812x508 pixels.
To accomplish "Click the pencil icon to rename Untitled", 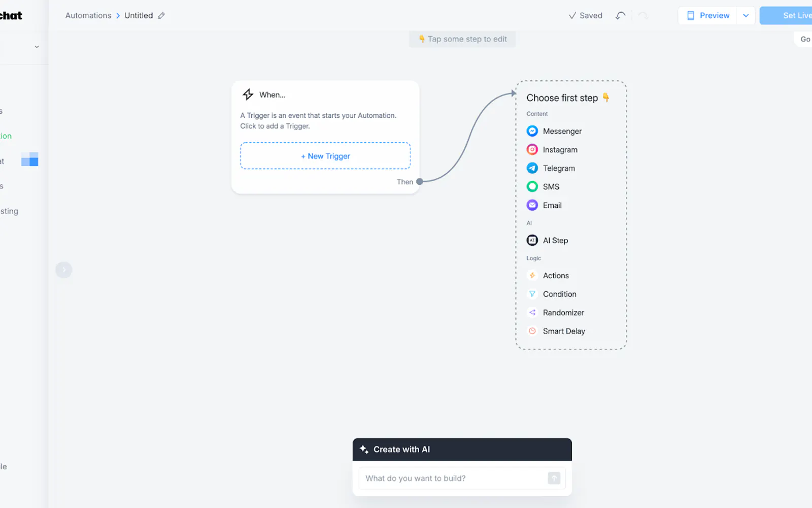I will 161,16.
